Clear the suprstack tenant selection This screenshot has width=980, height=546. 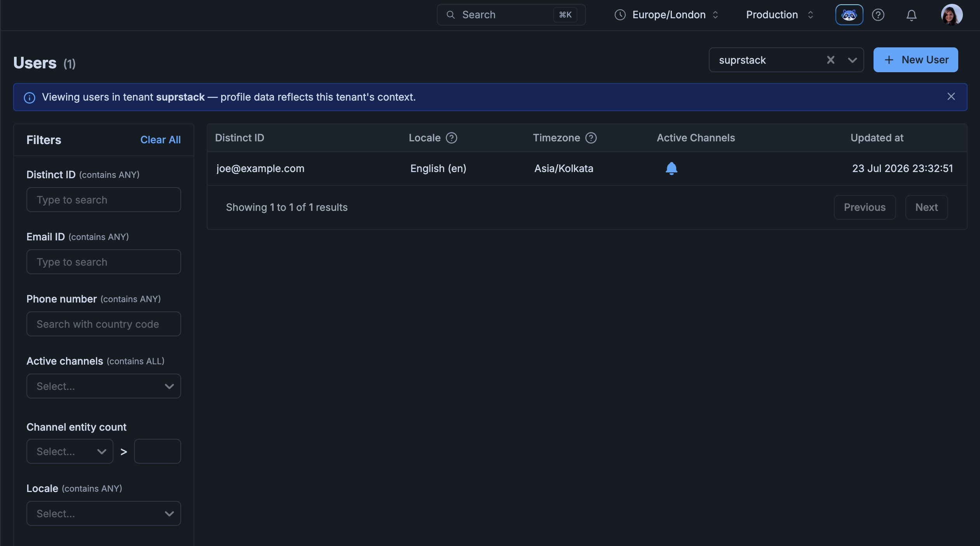click(x=830, y=60)
